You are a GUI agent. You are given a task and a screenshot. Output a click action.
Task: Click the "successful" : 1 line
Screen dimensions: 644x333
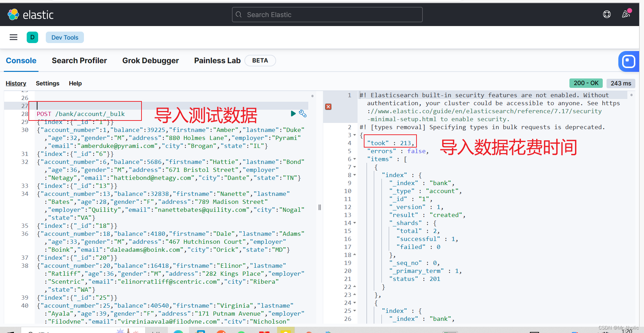click(x=427, y=239)
